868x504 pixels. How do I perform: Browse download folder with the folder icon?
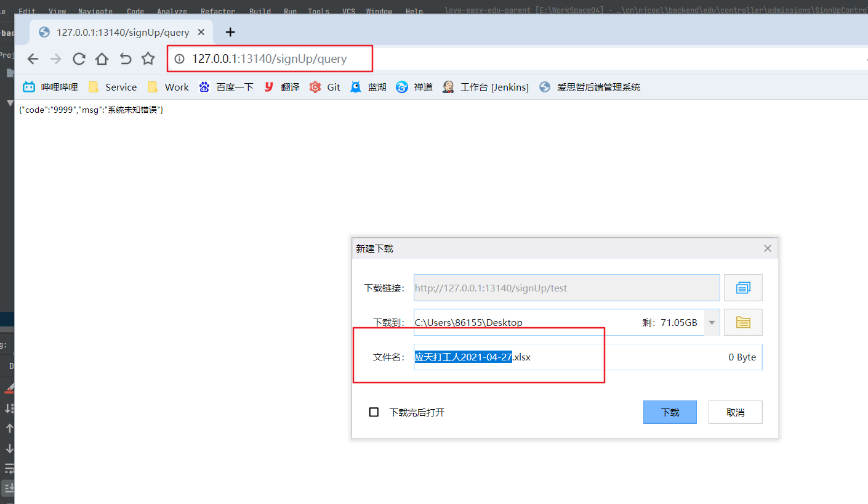pyautogui.click(x=743, y=322)
